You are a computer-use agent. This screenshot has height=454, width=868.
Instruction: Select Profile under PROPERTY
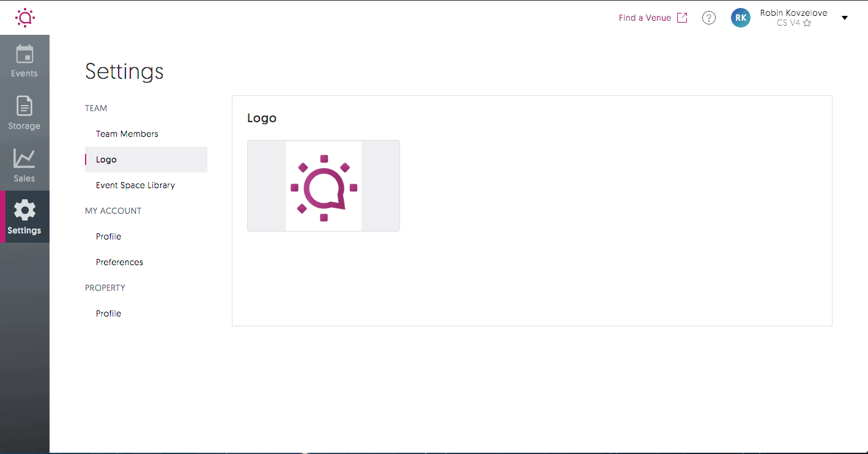pos(108,313)
